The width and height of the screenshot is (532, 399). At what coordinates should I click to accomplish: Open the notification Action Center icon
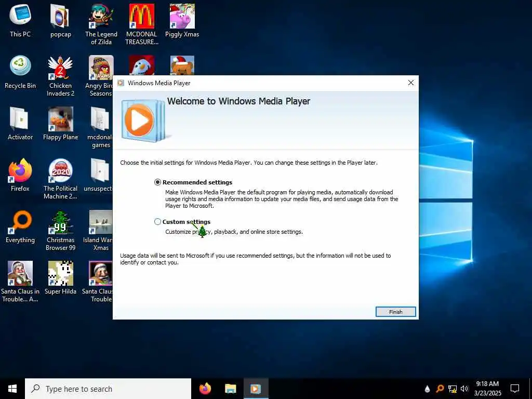tap(515, 389)
